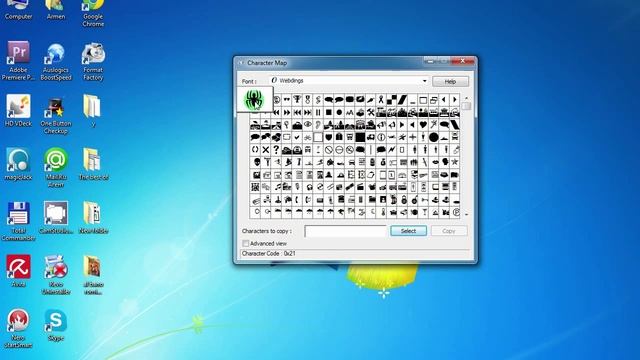The height and width of the screenshot is (360, 640).
Task: Select the eye glyph
Action: point(308,124)
